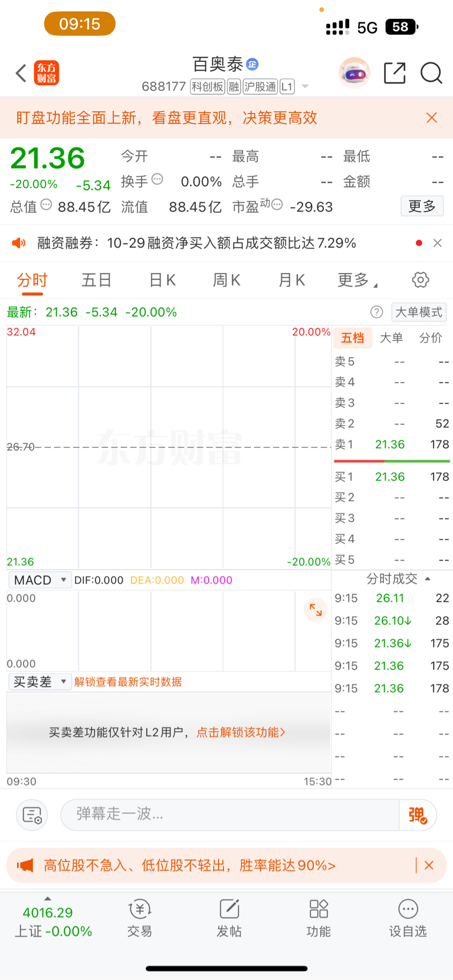Toggle 大单模式 mode
This screenshot has width=453, height=980.
click(x=419, y=312)
